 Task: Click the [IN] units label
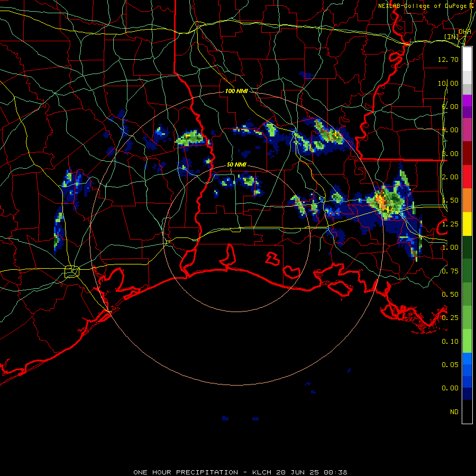[x=451, y=36]
